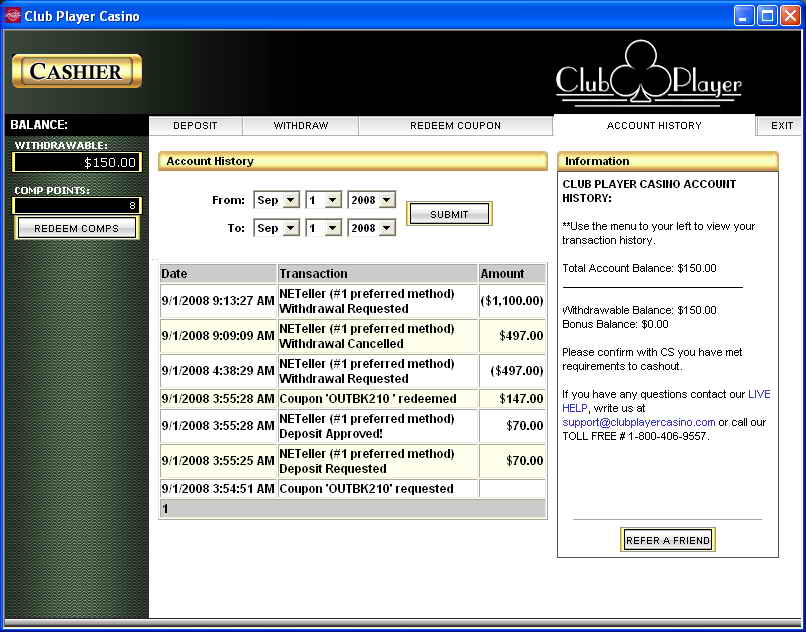
Task: Click the Redeem Comps button
Action: [77, 228]
